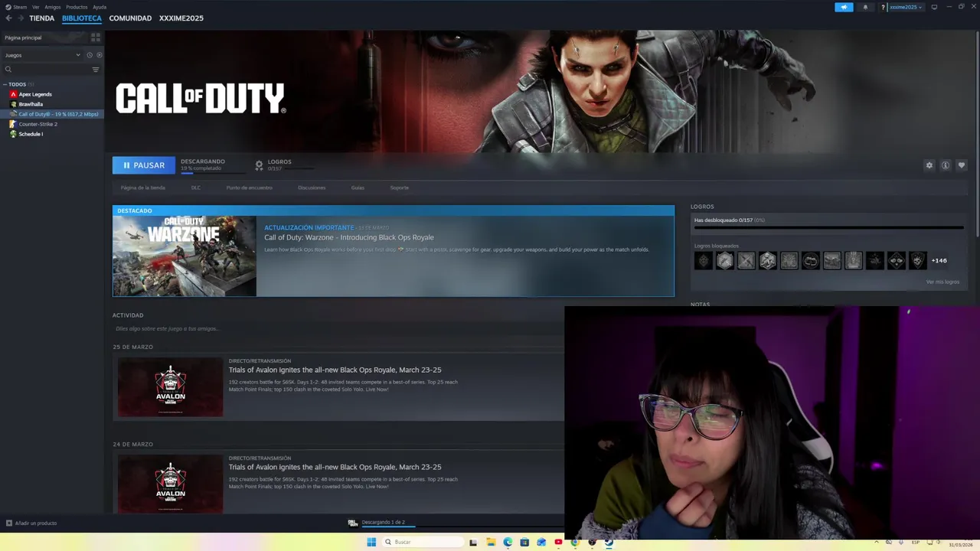Switch to Big Picture mode icon
Screen dimensions: 980x551
click(x=934, y=7)
